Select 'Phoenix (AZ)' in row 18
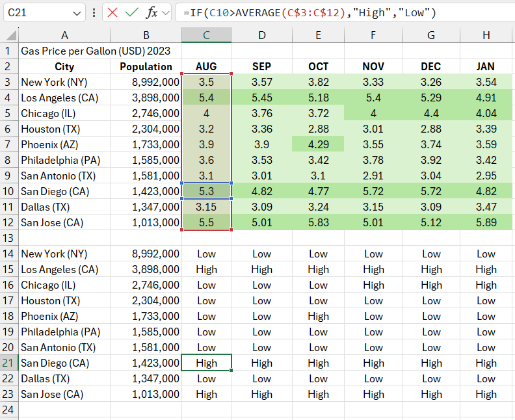Screen dimensions: 515x420 tap(64, 316)
